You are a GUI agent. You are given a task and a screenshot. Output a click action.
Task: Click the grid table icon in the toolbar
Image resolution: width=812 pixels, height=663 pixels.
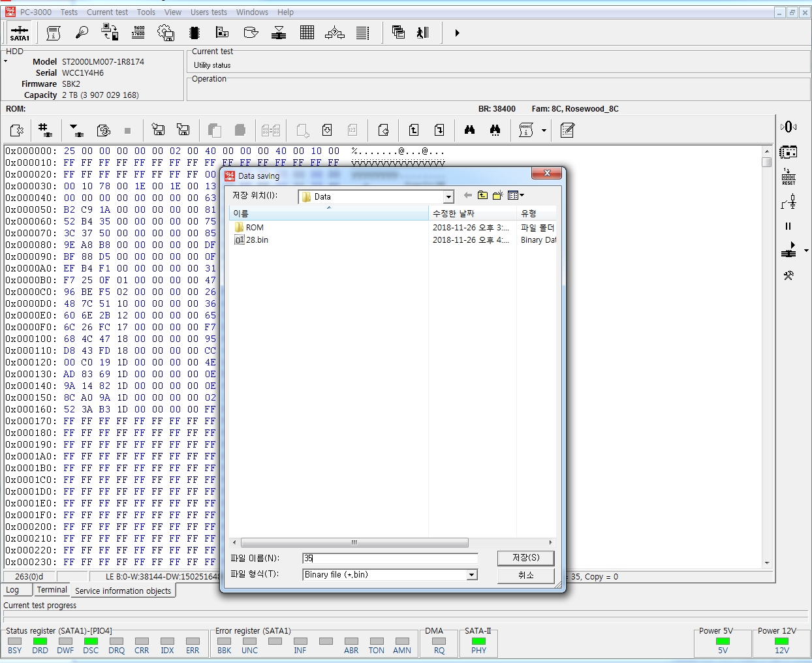click(307, 33)
